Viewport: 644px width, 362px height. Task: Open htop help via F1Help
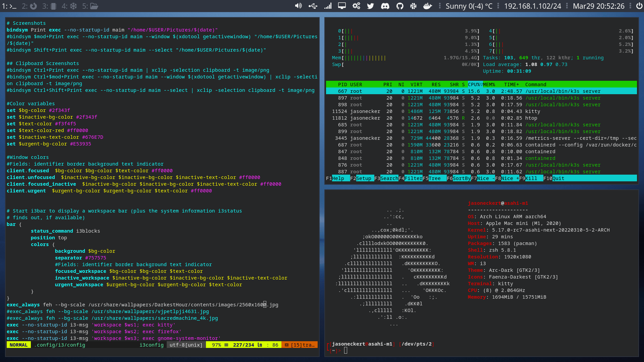[x=335, y=178]
